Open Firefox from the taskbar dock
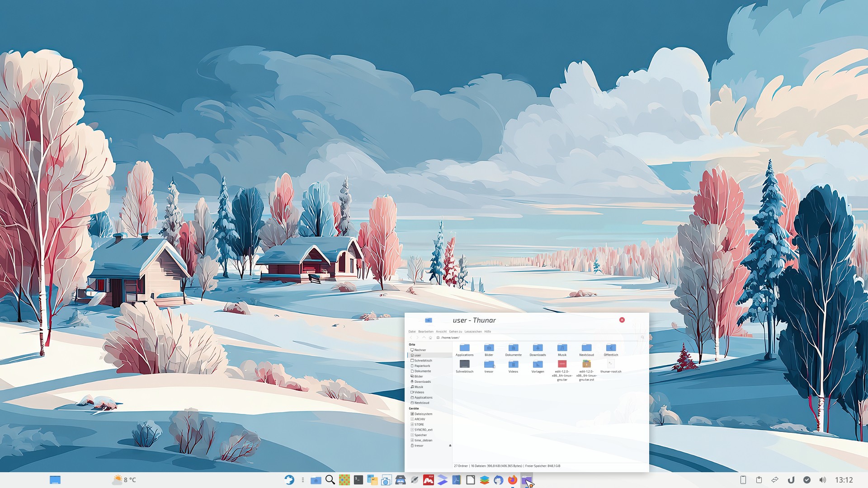 [x=512, y=480]
